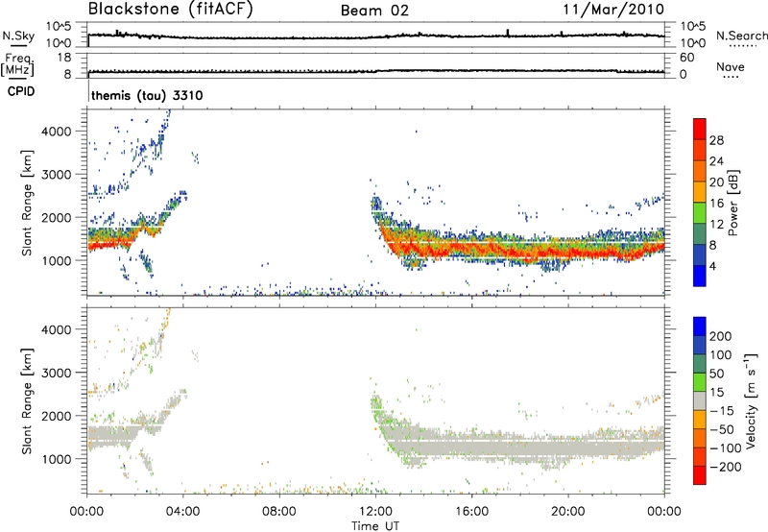Image resolution: width=768 pixels, height=532 pixels.
Task: Click the date '11/Mar/2010'
Action: pyautogui.click(x=613, y=10)
